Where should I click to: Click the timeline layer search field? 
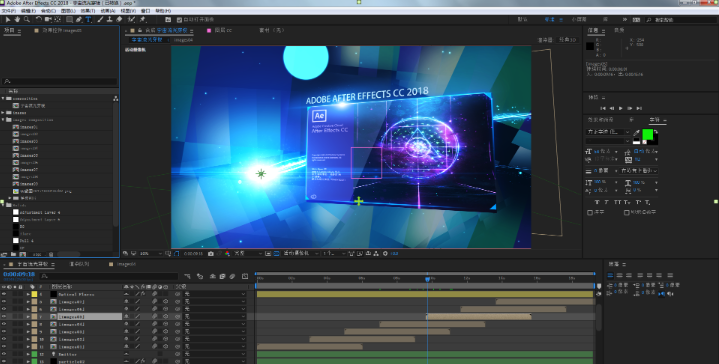pos(109,276)
